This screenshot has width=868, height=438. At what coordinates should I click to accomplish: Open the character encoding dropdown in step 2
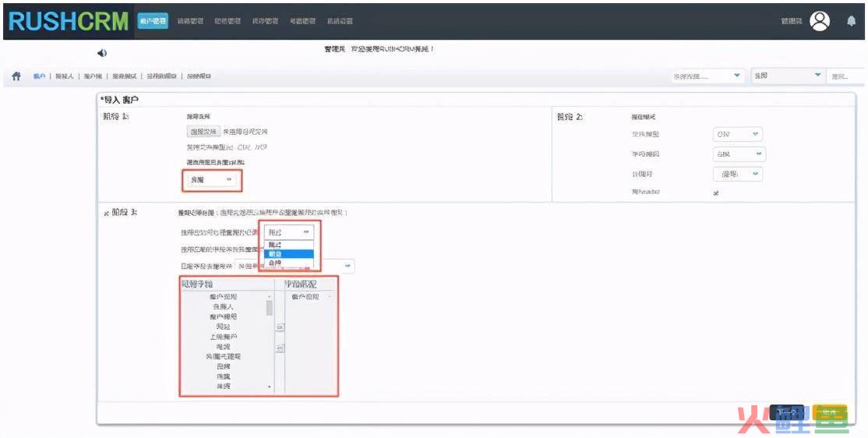click(x=739, y=154)
